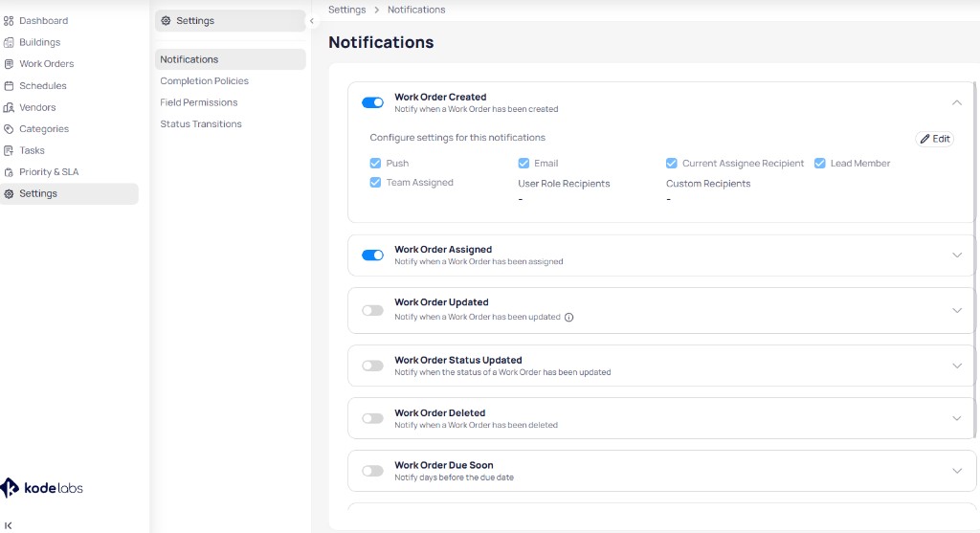Click the Tasks icon in sidebar
The width and height of the screenshot is (980, 533).
8,150
